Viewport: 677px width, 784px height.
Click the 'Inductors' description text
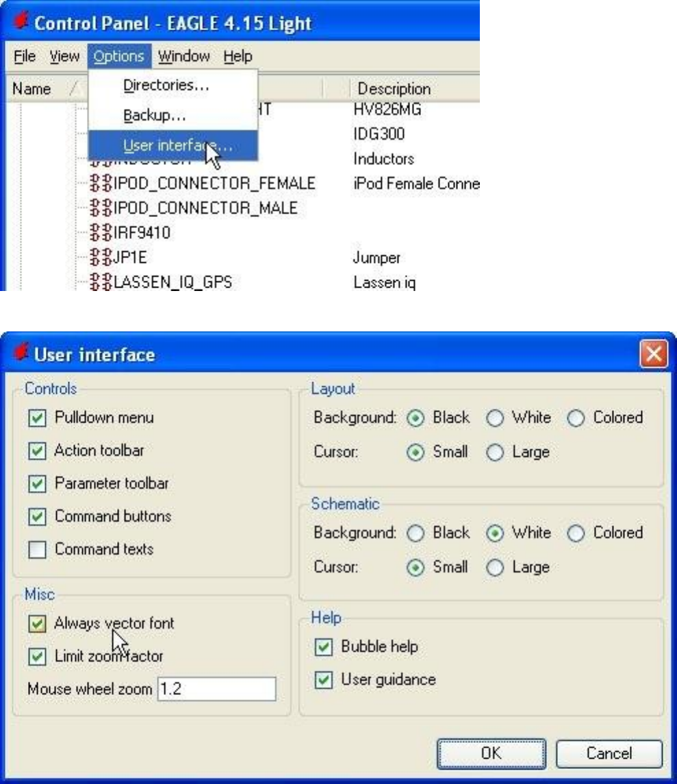point(384,159)
